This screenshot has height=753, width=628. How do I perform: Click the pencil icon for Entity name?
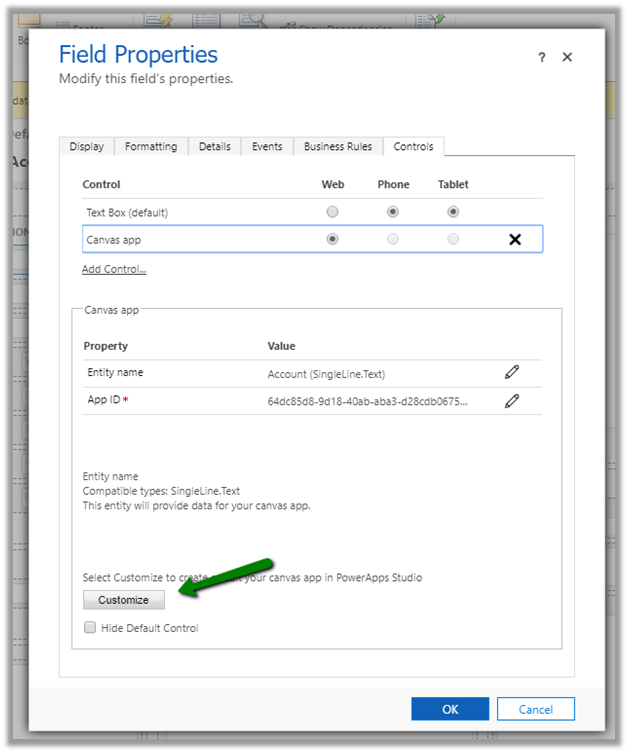pos(512,373)
